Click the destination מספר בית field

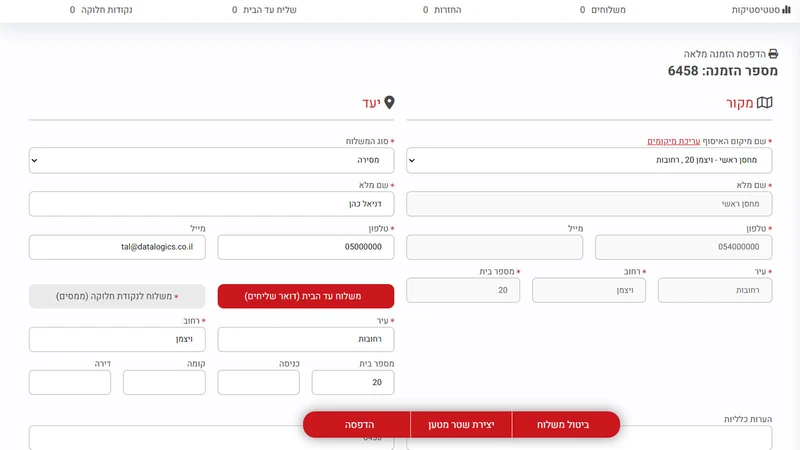(x=353, y=382)
